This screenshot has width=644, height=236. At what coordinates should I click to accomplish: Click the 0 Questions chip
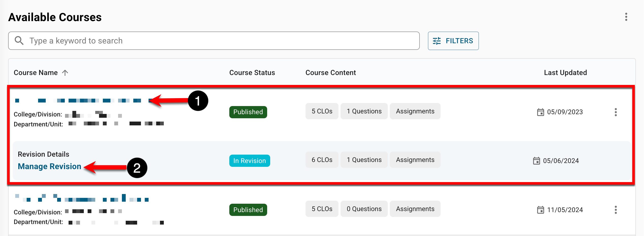tap(364, 209)
